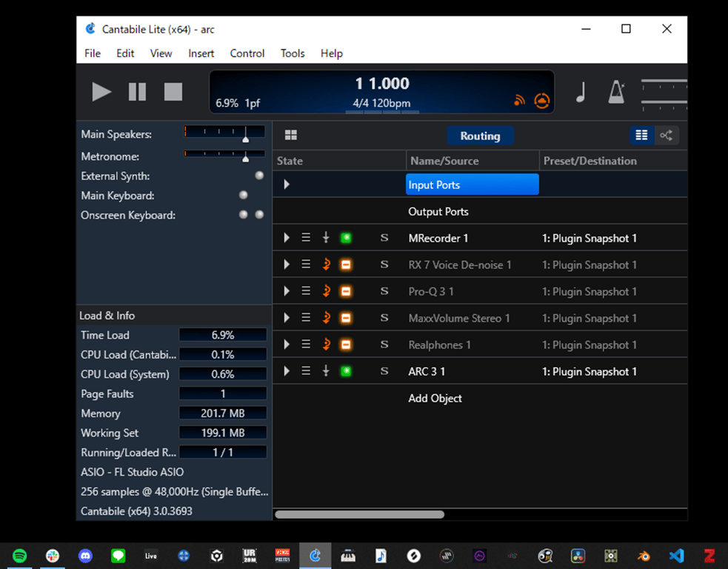Open Discord from the taskbar
728x569 pixels.
(85, 556)
